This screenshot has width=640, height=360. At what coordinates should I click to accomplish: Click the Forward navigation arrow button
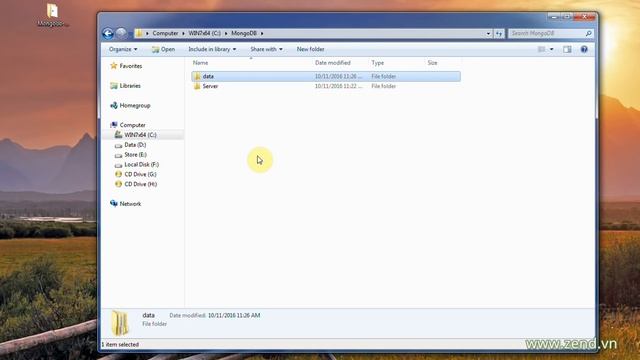pyautogui.click(x=121, y=33)
